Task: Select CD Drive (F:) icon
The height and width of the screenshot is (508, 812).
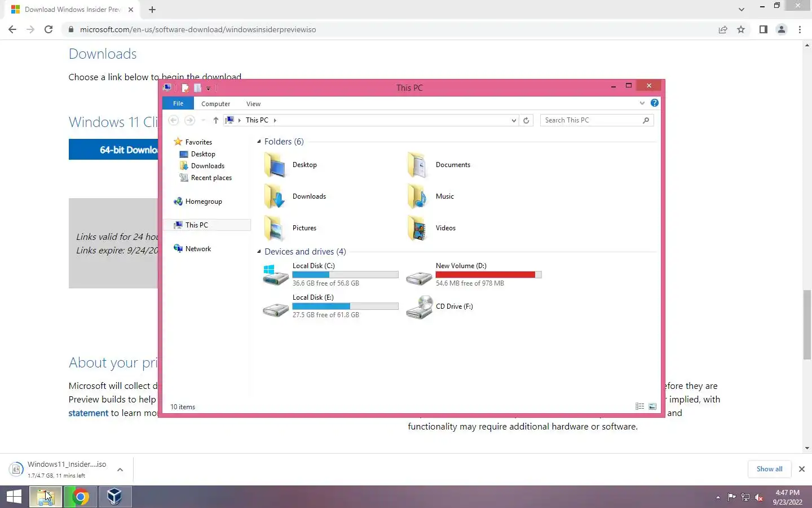Action: [x=419, y=307]
